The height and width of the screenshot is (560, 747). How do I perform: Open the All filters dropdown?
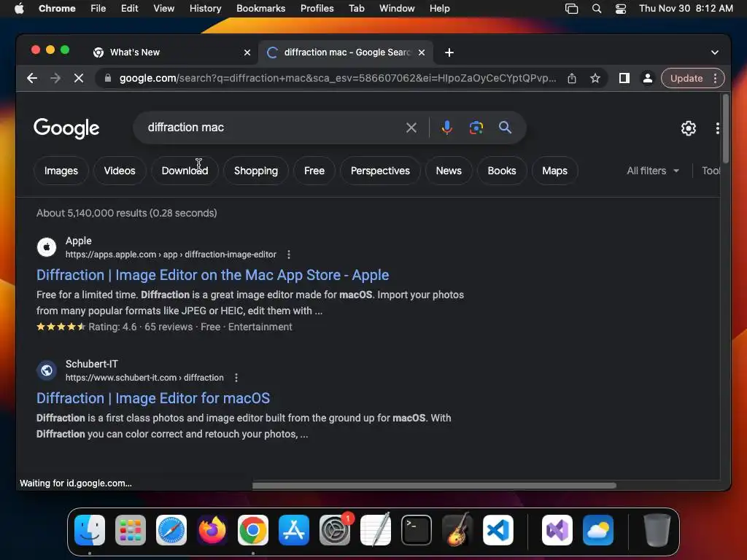[x=653, y=171]
